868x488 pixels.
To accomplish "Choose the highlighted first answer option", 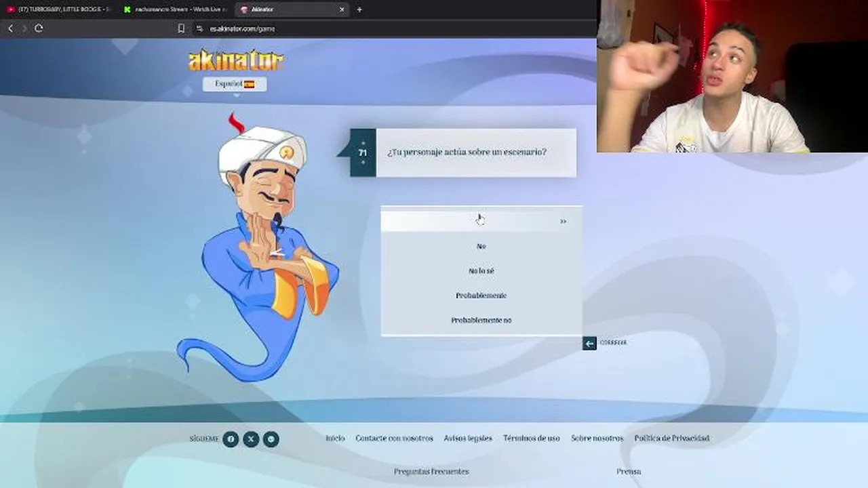I will coord(481,220).
